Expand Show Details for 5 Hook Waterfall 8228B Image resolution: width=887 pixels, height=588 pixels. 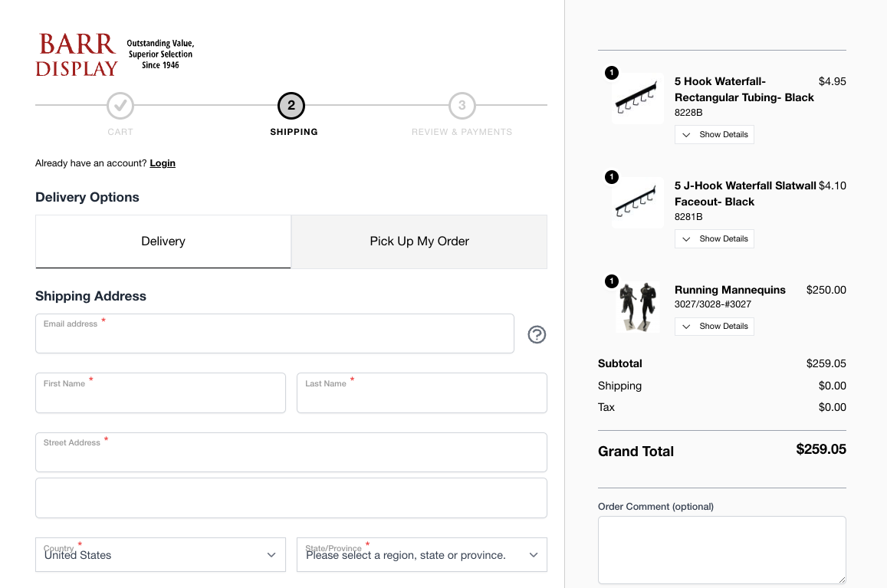[715, 135]
